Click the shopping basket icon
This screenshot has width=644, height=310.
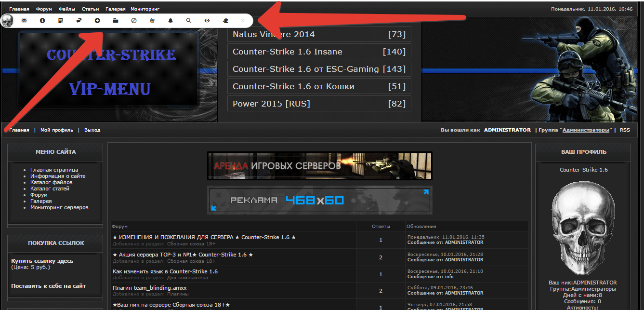(153, 21)
